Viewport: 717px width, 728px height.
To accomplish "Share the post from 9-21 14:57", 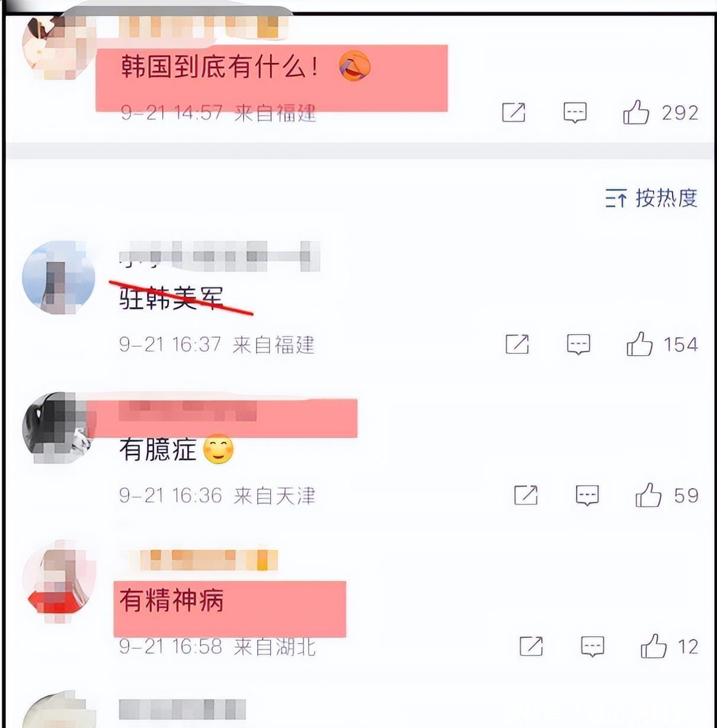I will [514, 112].
